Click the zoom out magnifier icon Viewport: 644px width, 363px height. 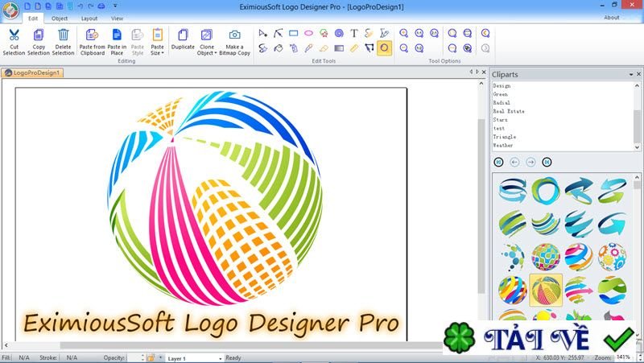pos(404,48)
